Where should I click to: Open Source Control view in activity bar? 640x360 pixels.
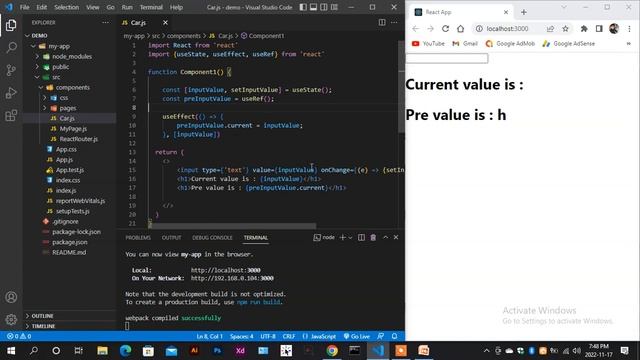pos(11,70)
